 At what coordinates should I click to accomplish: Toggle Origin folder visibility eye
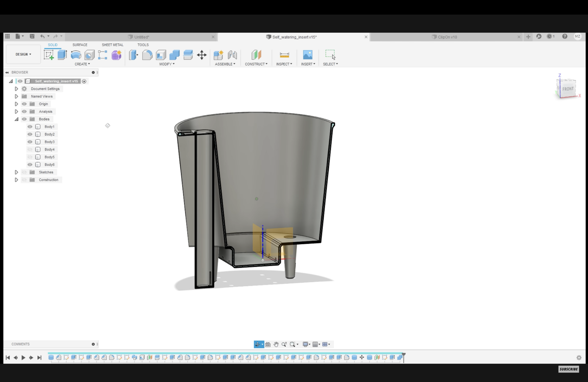tap(24, 104)
